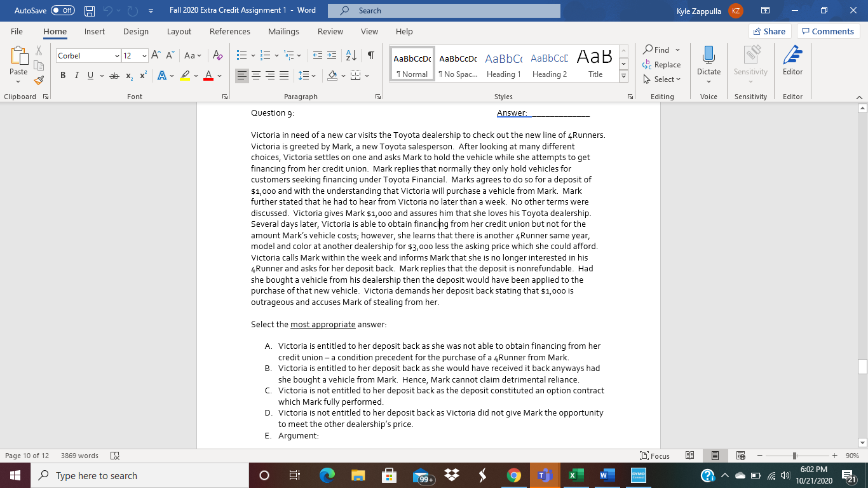Open the Format Painter
The width and height of the screenshot is (868, 488).
(x=38, y=80)
